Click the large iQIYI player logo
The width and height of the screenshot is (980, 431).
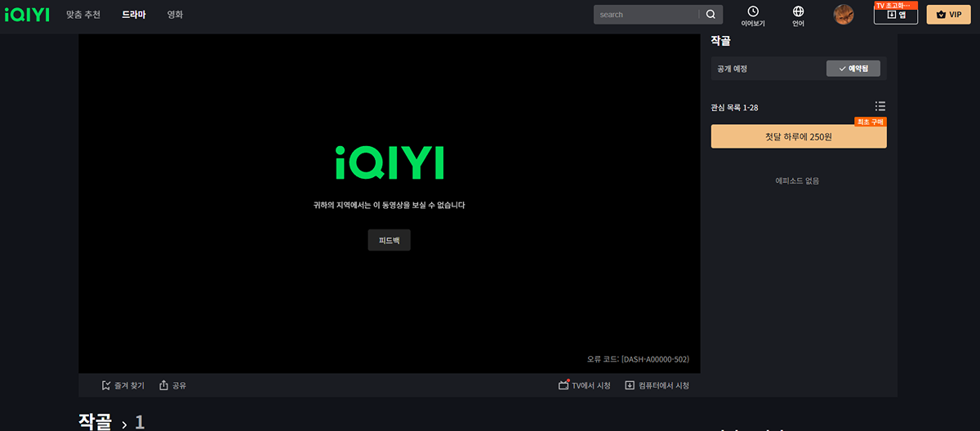(390, 163)
